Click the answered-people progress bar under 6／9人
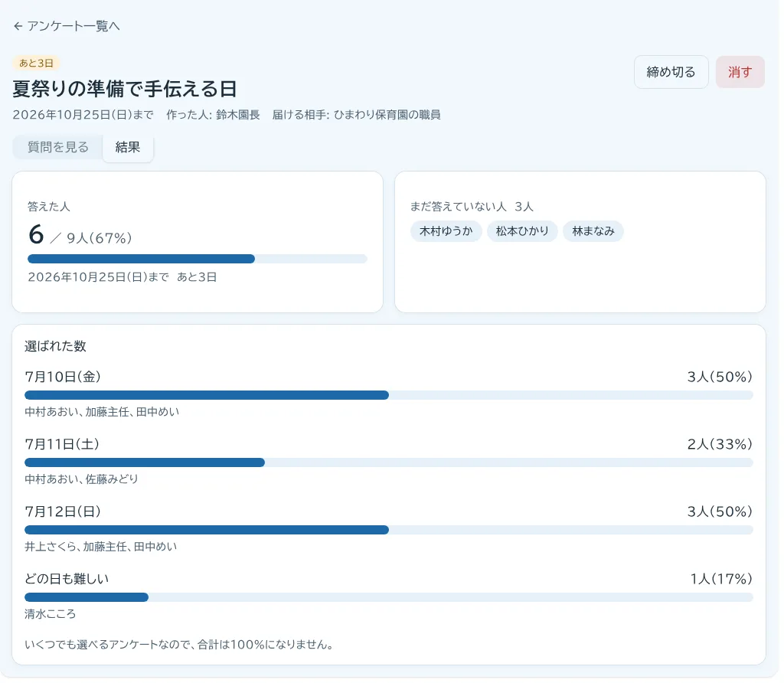 tap(198, 259)
